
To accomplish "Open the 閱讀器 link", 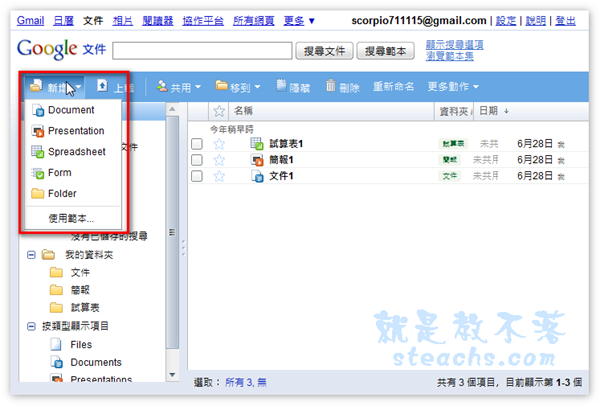I will point(158,21).
